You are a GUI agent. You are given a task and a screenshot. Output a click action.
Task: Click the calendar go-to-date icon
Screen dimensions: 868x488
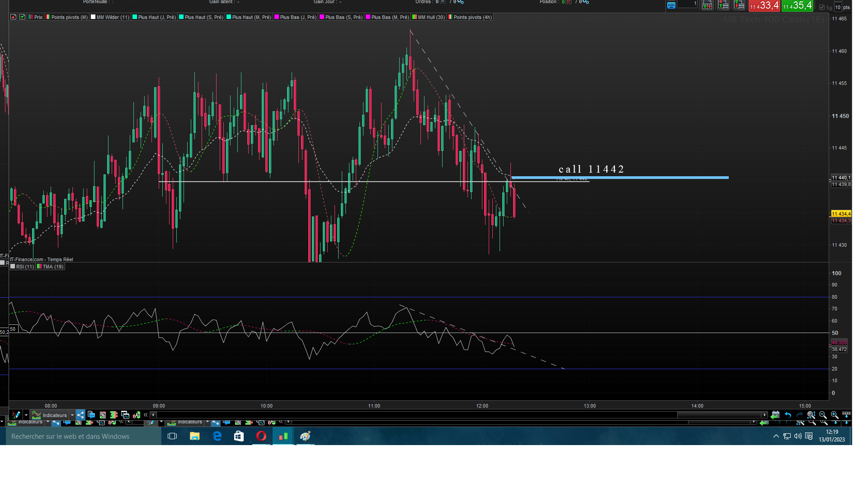coord(775,415)
